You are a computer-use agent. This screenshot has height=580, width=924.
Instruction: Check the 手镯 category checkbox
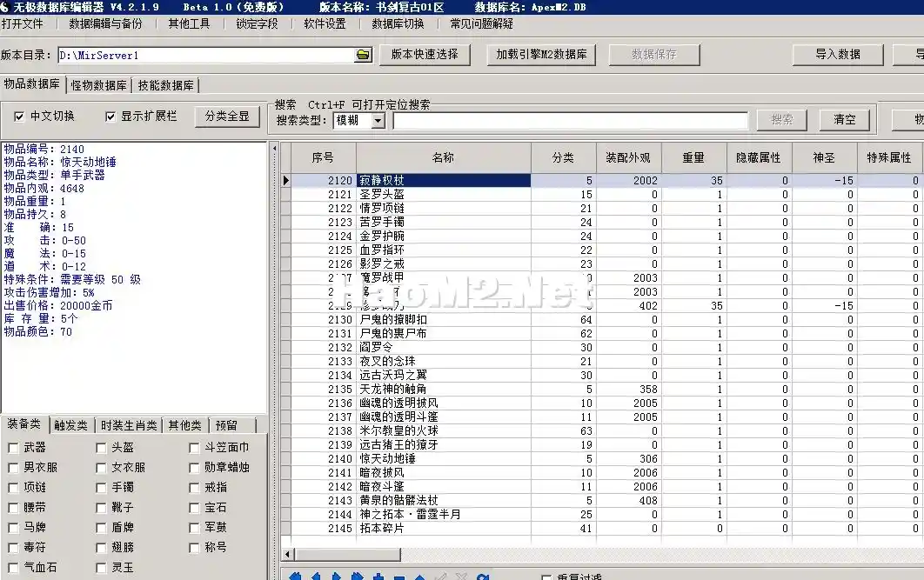(x=101, y=488)
